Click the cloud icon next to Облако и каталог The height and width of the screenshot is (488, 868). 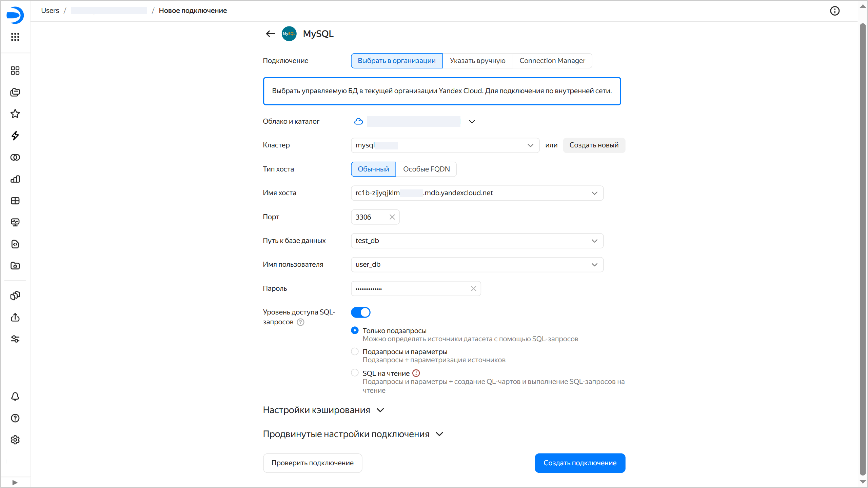click(358, 121)
